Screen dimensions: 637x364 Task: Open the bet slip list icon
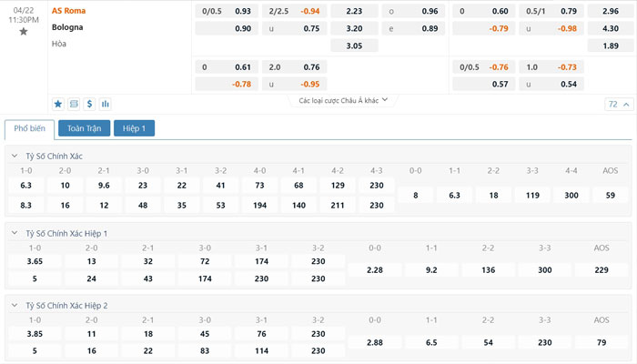pyautogui.click(x=74, y=104)
